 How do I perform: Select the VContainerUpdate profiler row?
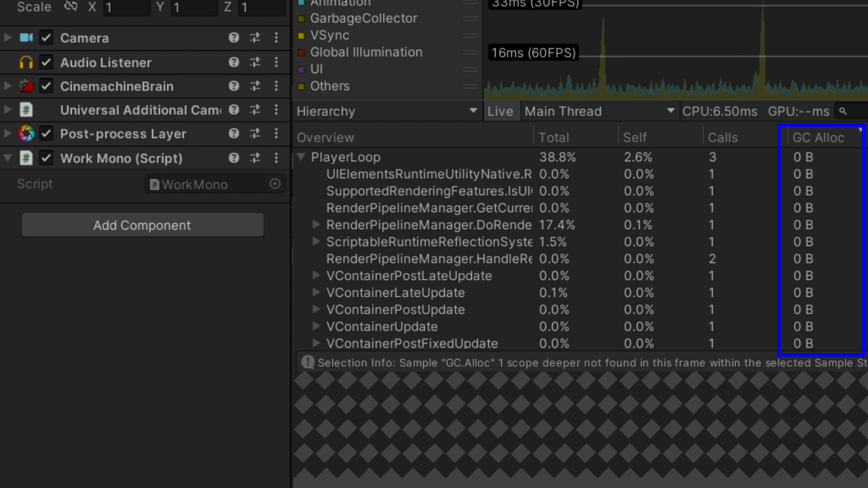[580, 327]
